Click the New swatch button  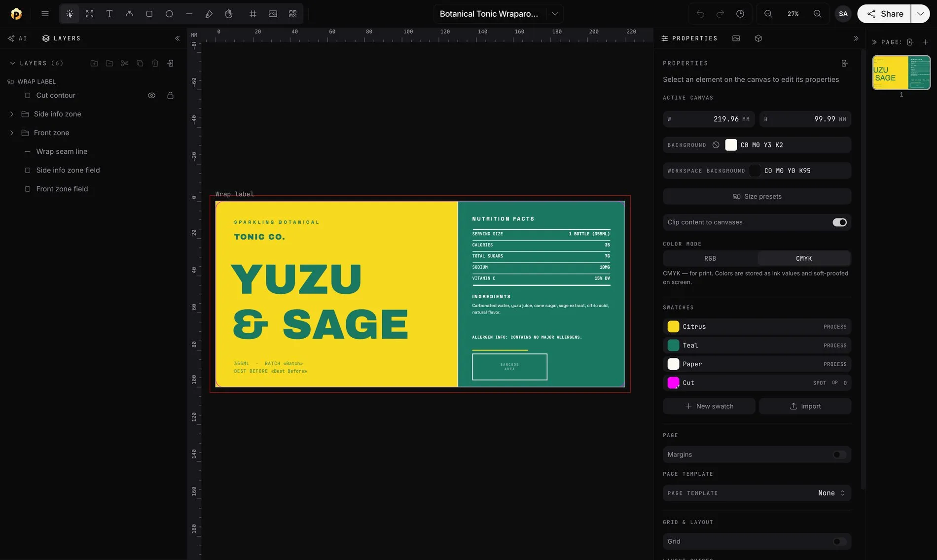tap(709, 406)
